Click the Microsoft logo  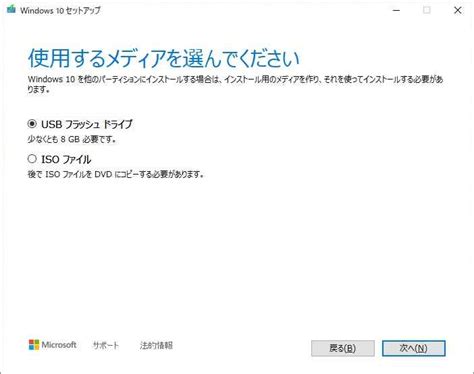(x=53, y=345)
